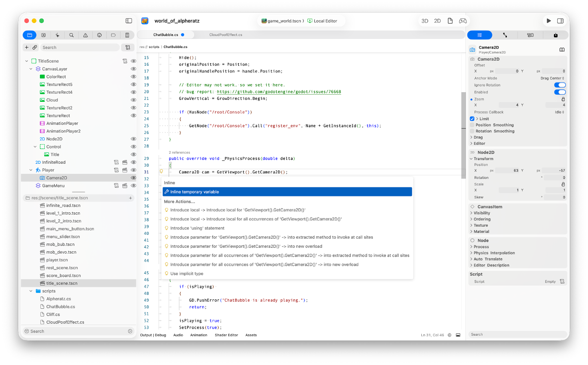Toggle visibility of ColorRect node

[134, 77]
